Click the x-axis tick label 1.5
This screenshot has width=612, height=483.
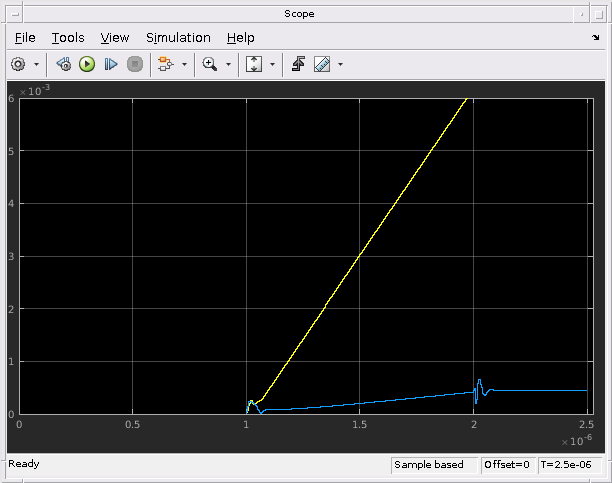coord(359,425)
